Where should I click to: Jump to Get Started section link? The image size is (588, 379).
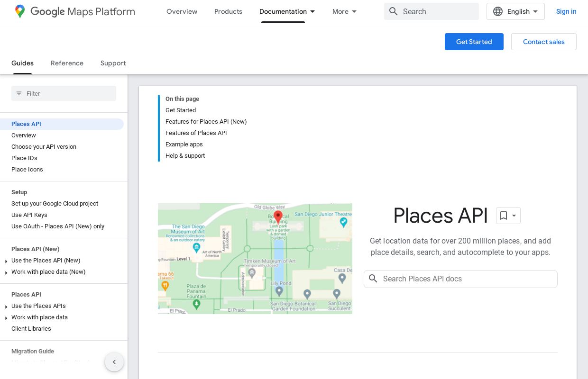point(181,110)
